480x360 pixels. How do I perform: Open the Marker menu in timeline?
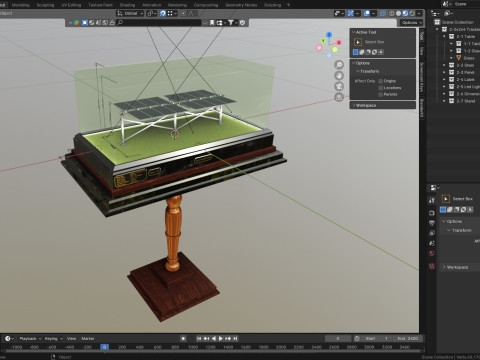[88, 338]
